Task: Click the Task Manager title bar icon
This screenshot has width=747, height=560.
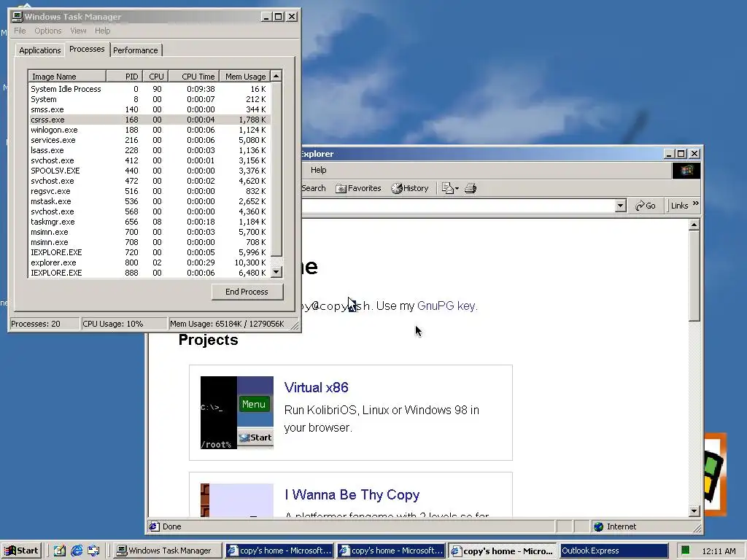Action: [18, 17]
